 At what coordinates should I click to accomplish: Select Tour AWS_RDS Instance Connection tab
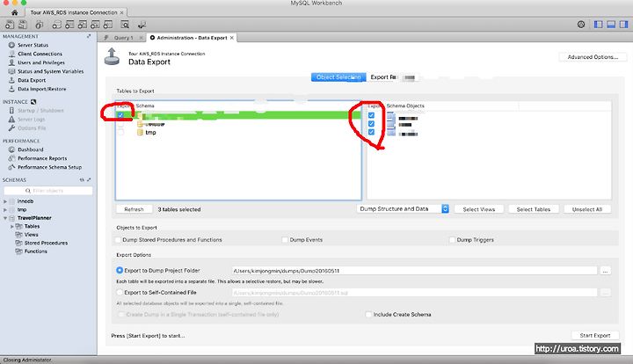click(74, 12)
